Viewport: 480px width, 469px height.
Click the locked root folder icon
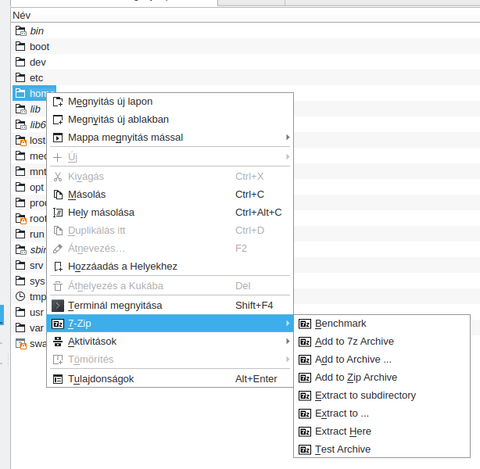(20, 219)
